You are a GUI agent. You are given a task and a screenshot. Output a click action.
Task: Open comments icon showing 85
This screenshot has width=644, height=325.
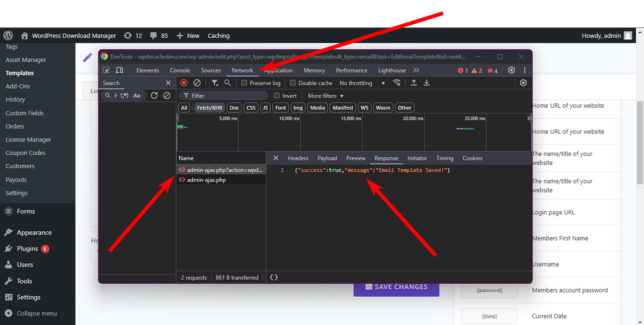tap(159, 36)
